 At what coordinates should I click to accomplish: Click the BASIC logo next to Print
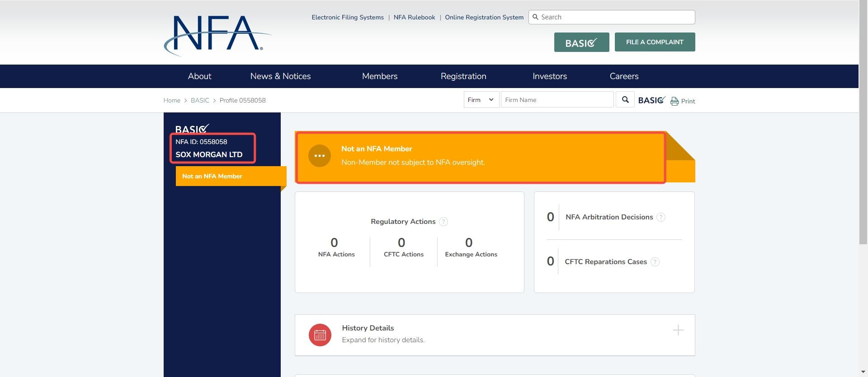[651, 100]
